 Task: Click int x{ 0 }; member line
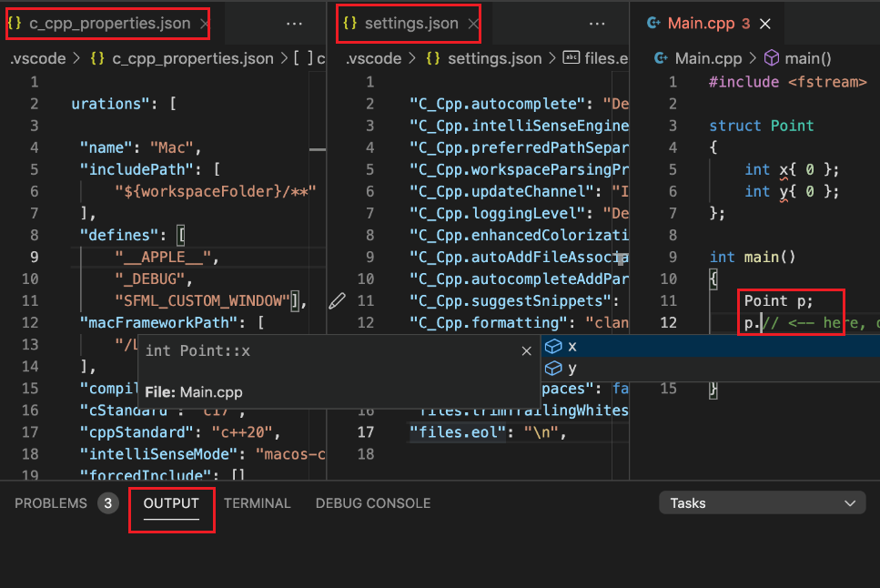(792, 169)
